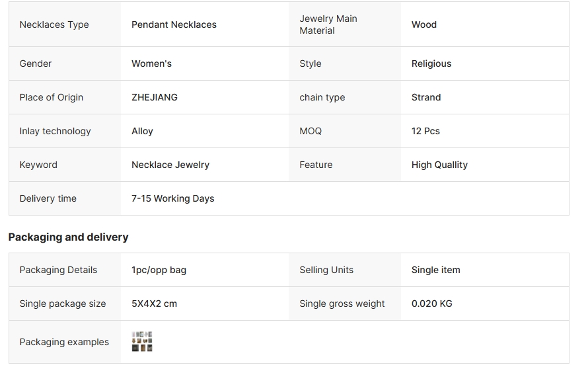Click the Alloy inlay technology value
Screen dimensions: 588x365
click(142, 131)
